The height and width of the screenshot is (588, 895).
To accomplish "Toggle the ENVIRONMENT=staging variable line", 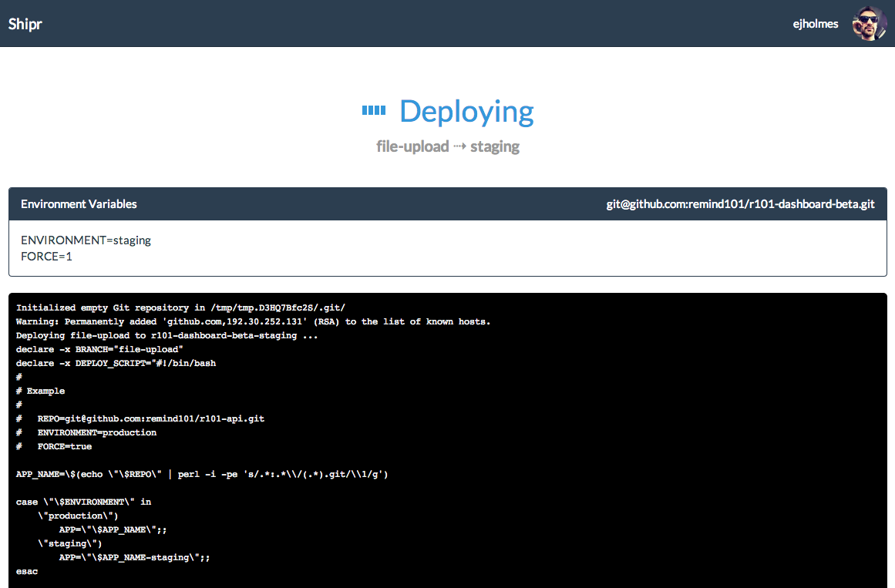I will tap(86, 240).
